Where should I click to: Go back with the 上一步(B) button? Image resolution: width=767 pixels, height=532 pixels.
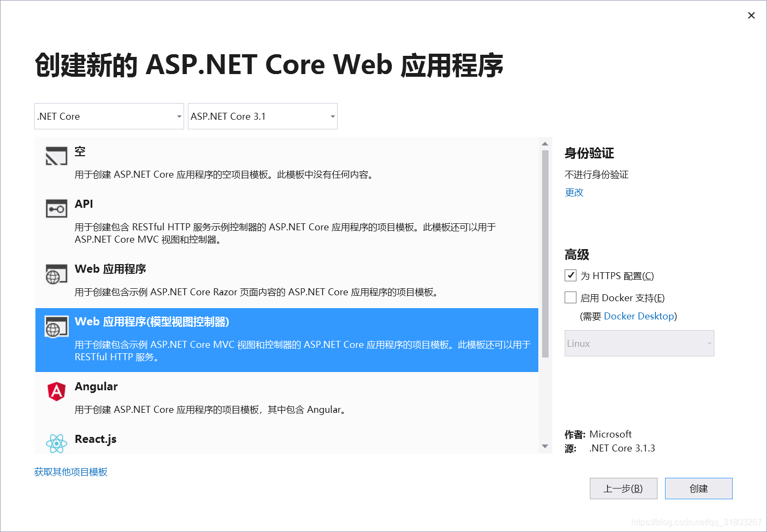623,489
